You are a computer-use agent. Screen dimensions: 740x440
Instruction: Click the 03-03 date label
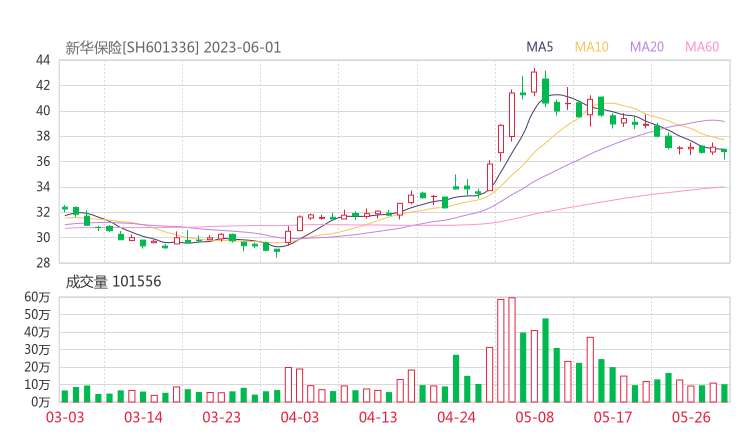click(65, 417)
